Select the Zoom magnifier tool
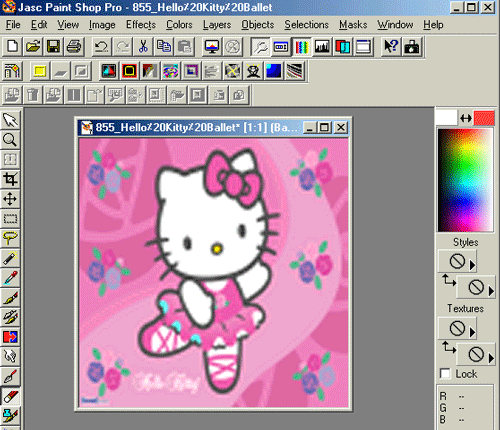This screenshot has width=500, height=430. click(10, 140)
